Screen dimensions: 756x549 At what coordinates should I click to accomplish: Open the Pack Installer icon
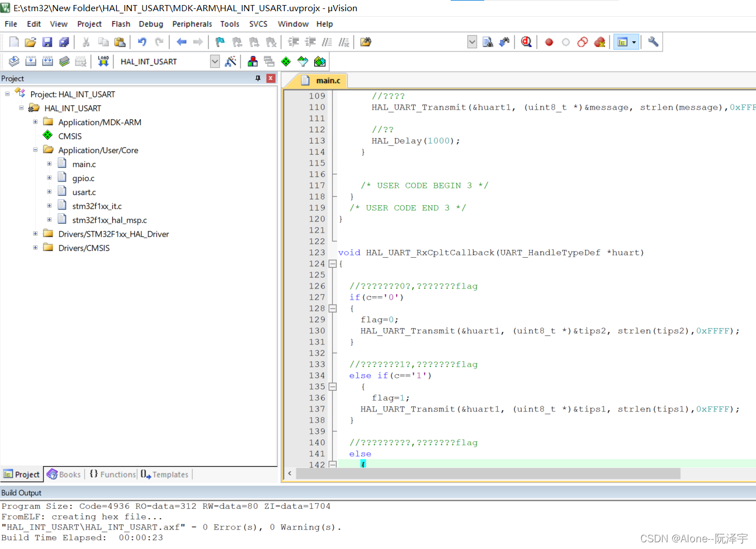coord(320,61)
